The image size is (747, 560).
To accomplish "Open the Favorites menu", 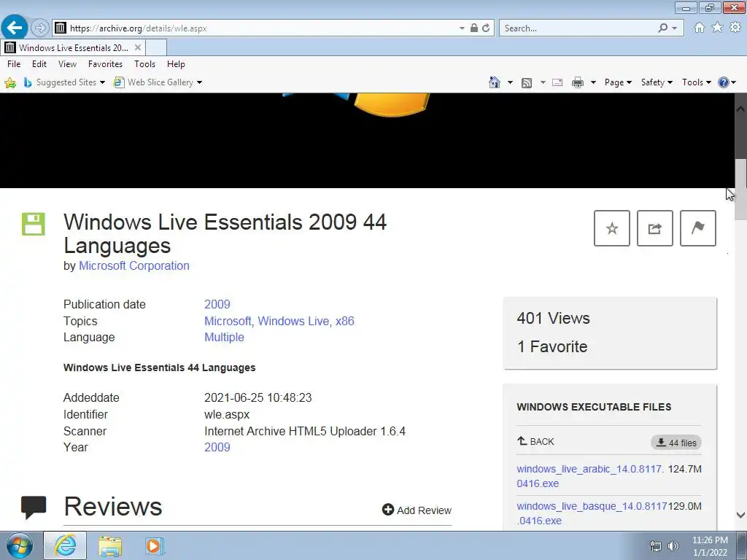I will click(x=105, y=64).
